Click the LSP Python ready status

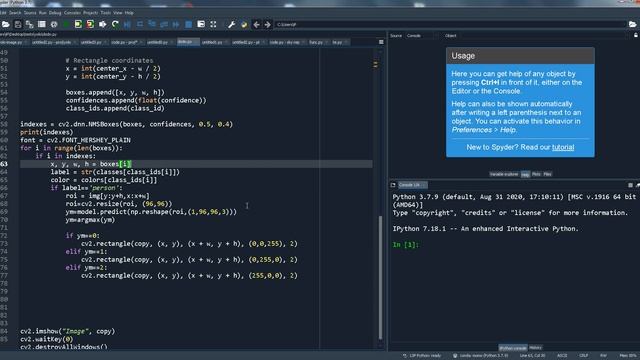coord(422,356)
